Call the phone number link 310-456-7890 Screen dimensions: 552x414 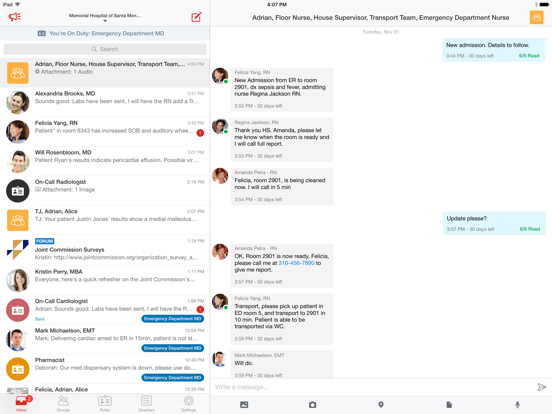point(296,263)
